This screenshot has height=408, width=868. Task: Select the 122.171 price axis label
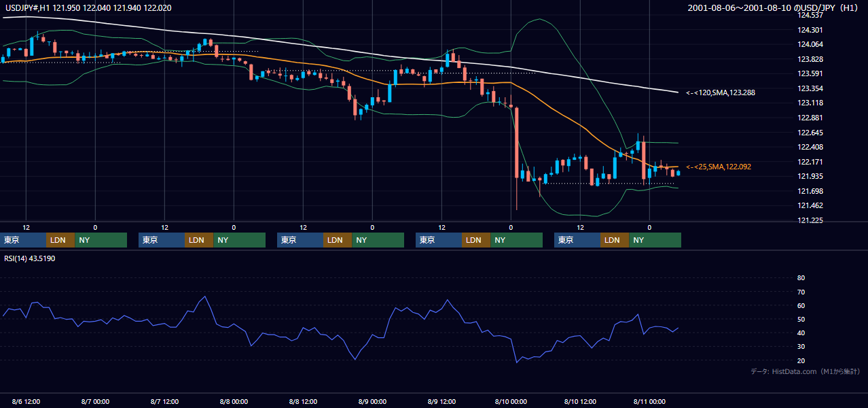(810, 162)
